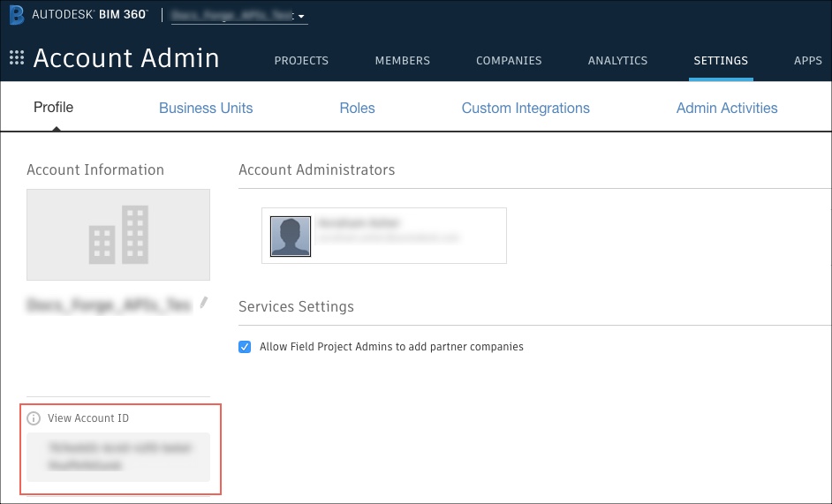832x504 pixels.
Task: Click the building placeholder account logo
Action: click(118, 235)
